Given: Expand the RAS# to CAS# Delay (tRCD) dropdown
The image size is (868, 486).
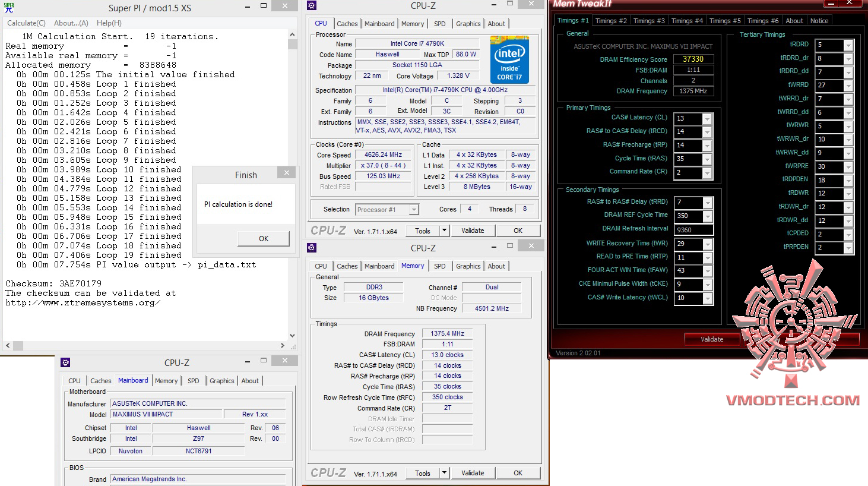Looking at the screenshot, I should [707, 132].
